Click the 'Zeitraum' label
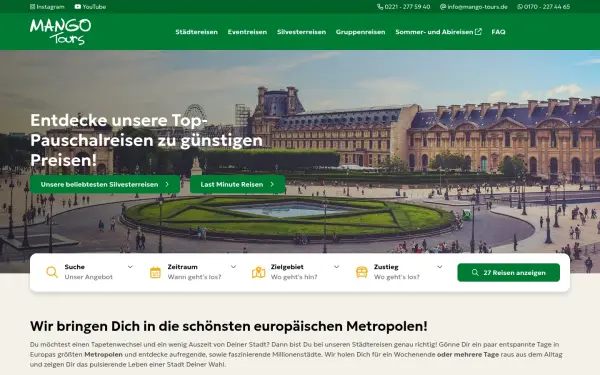Viewport: 600px width, 375px height. pos(183,267)
